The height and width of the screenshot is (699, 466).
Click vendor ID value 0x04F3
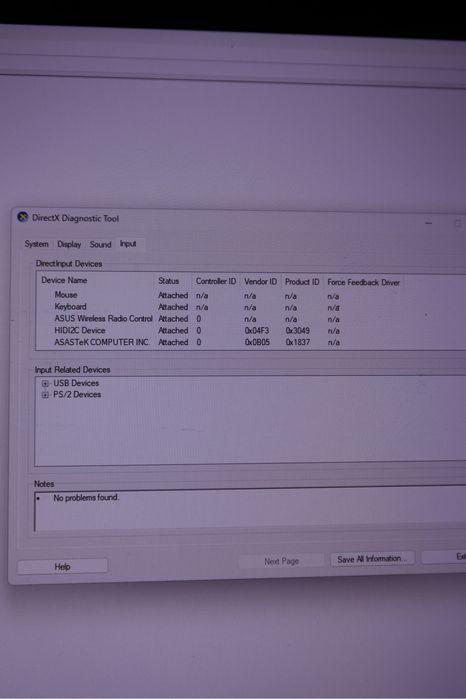tap(257, 331)
